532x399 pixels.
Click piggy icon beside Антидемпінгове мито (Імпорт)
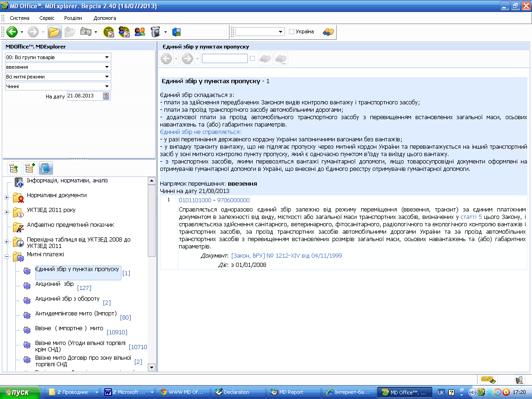pyautogui.click(x=27, y=315)
